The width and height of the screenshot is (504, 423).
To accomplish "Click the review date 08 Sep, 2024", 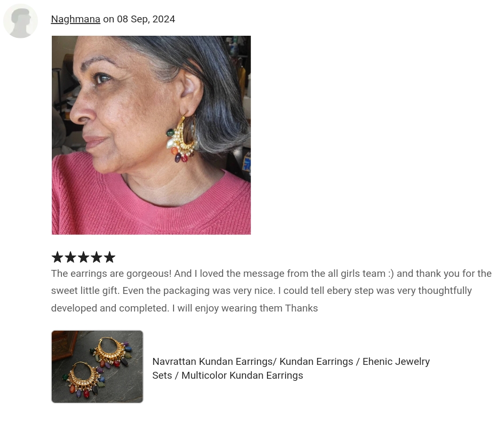I will [x=146, y=19].
